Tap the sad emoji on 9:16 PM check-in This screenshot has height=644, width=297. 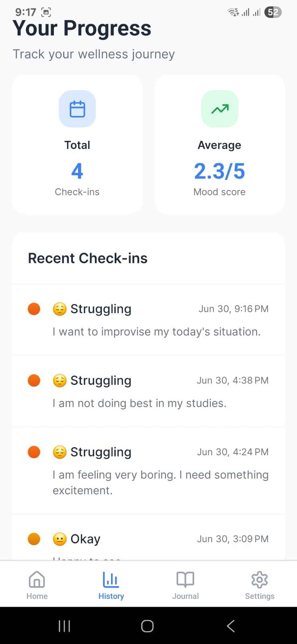pos(60,309)
